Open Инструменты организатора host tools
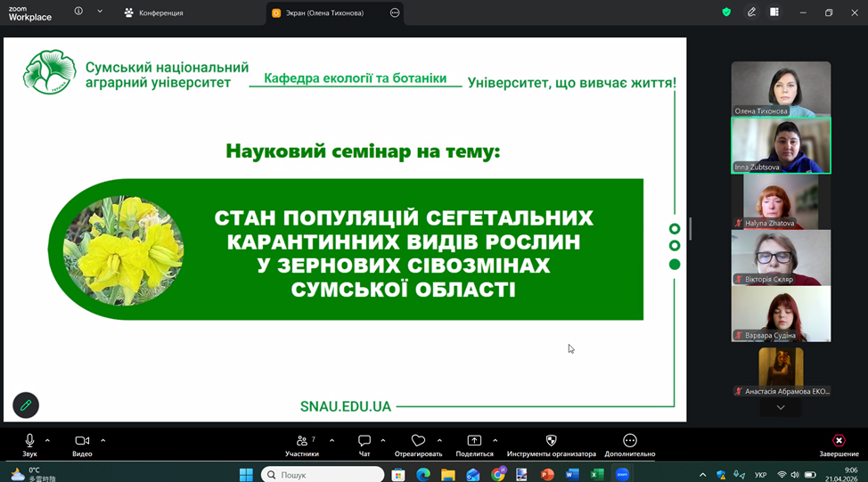This screenshot has width=868, height=482. click(x=551, y=444)
